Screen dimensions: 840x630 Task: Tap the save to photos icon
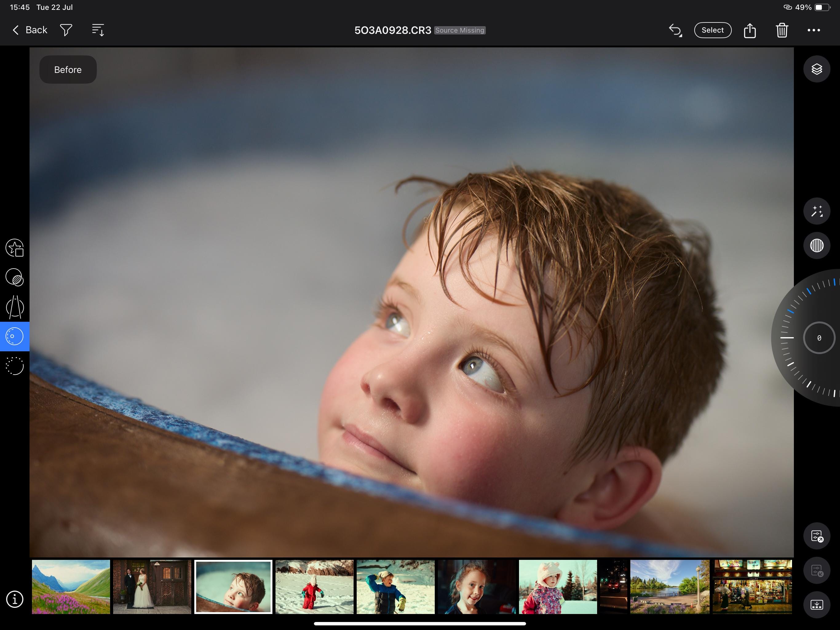click(816, 604)
